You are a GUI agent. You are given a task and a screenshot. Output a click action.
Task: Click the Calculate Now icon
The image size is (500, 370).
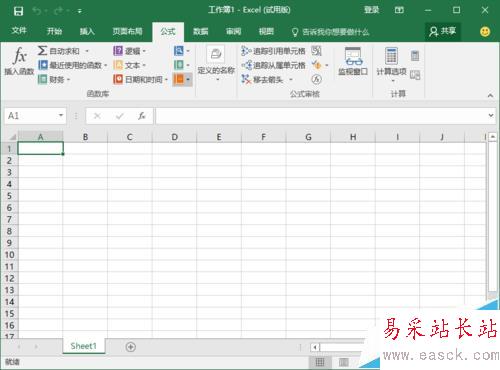(x=415, y=56)
